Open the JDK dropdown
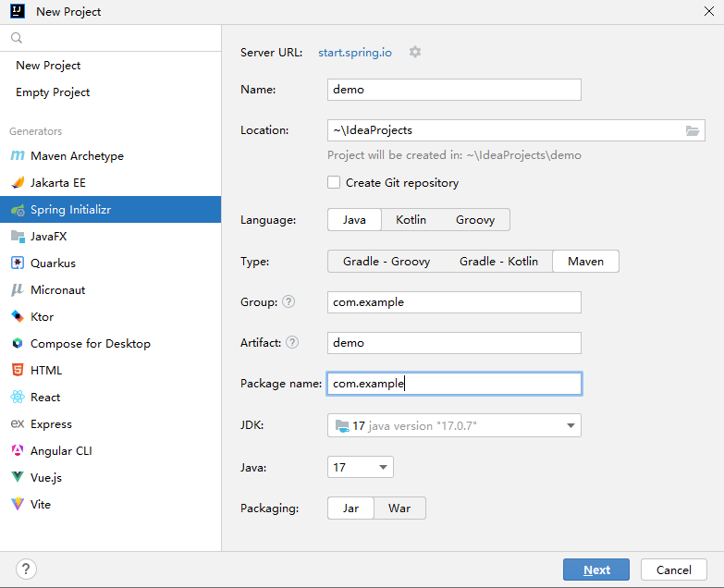724x588 pixels. pos(454,425)
